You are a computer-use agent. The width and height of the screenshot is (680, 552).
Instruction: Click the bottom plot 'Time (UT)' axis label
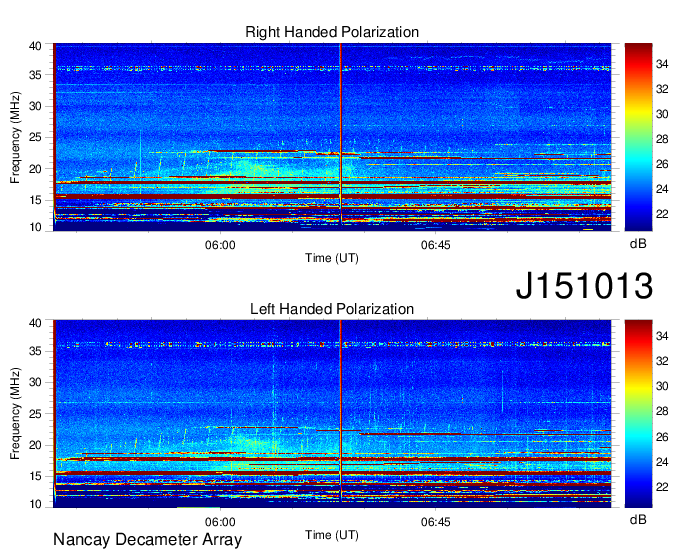pyautogui.click(x=332, y=535)
